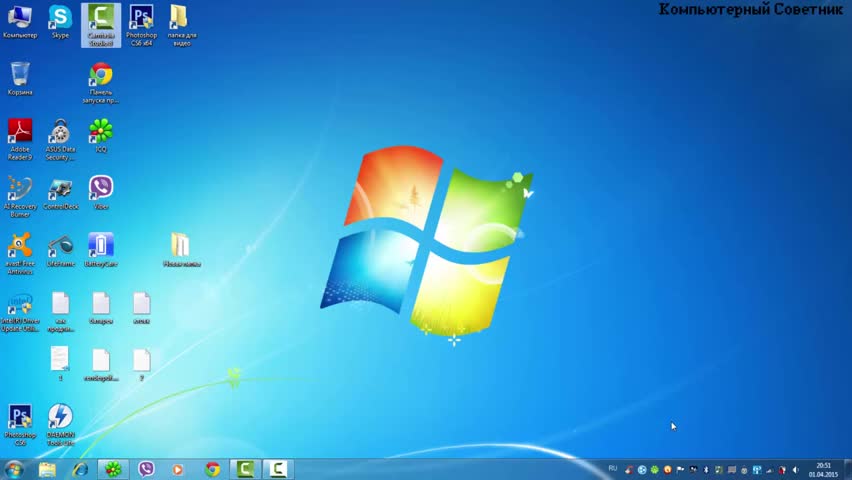852x480 pixels.
Task: Select the Photoshop CS6 x64 desktop shortcut
Action: pos(141,26)
